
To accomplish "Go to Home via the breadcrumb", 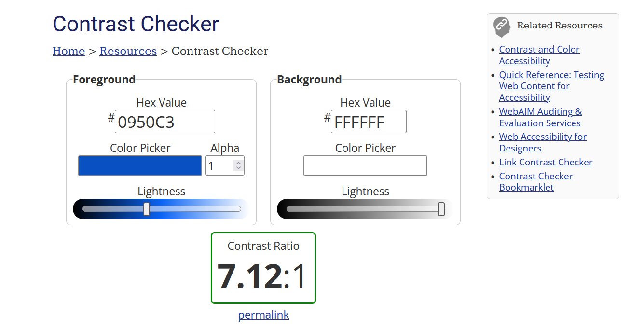I will 69,51.
